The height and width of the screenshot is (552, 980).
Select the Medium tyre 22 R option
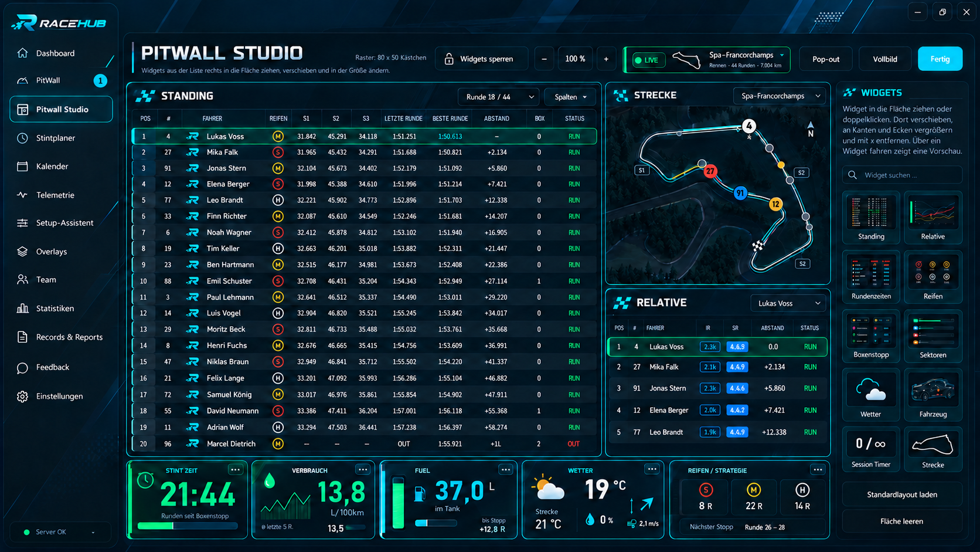pyautogui.click(x=754, y=496)
